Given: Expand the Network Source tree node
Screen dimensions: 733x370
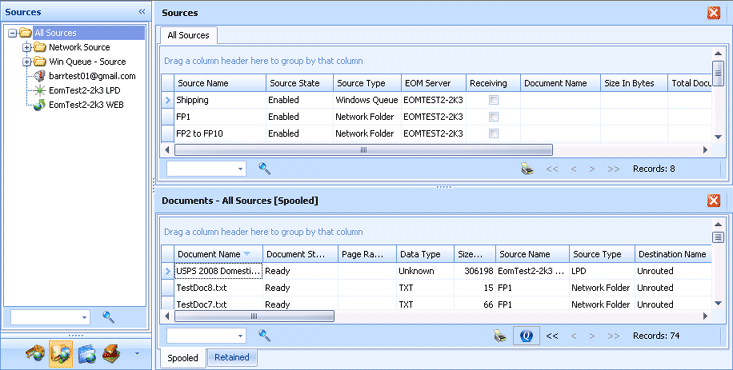Looking at the screenshot, I should (x=27, y=47).
